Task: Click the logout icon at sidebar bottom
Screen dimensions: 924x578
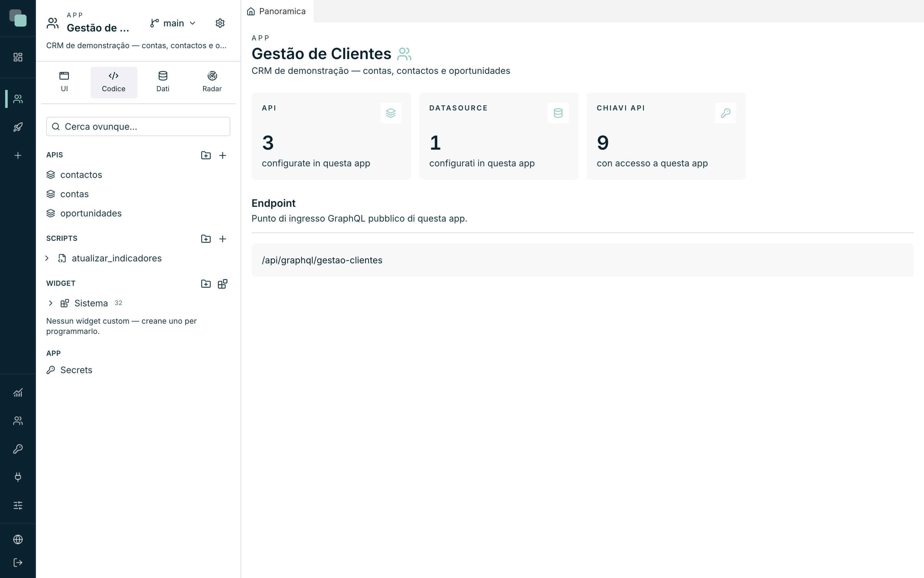Action: point(18,562)
